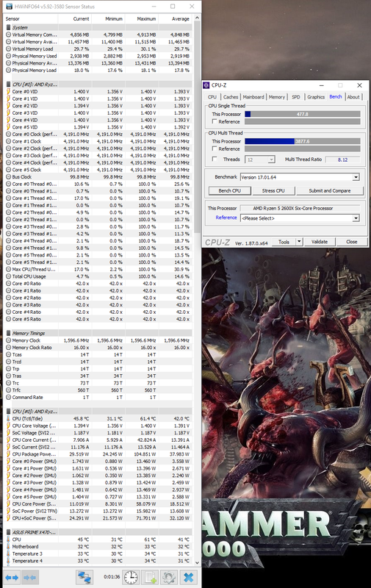Image resolution: width=371 pixels, height=588 pixels.
Task: Click the expand columns arrows button in HWiNFO toolbar
Action: coord(12,578)
